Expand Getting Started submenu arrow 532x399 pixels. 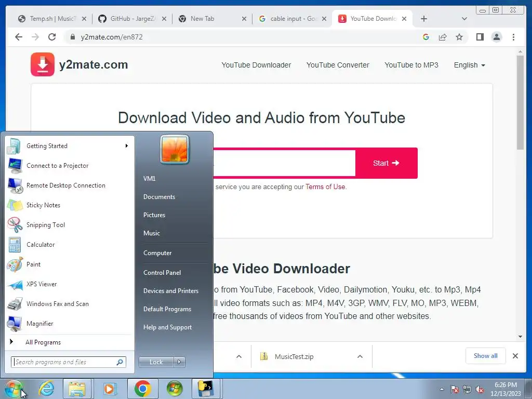click(127, 146)
